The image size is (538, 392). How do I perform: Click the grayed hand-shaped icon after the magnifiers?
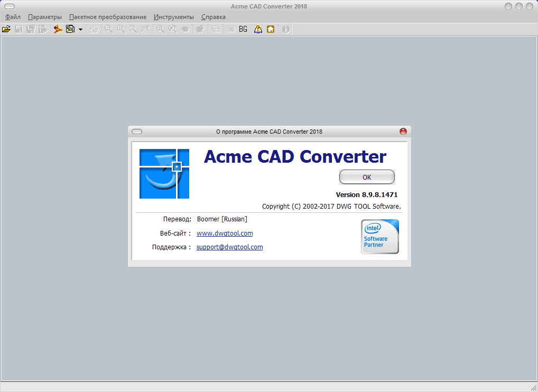(145, 29)
